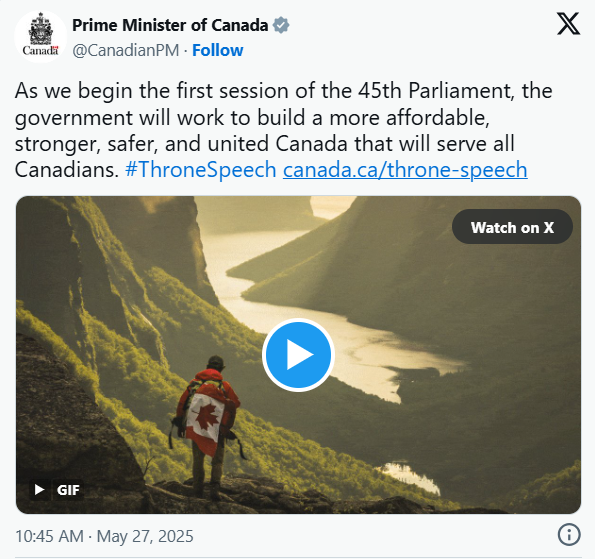This screenshot has height=559, width=595.
Task: Open the #ThroneSpeech hashtag
Action: pos(200,169)
